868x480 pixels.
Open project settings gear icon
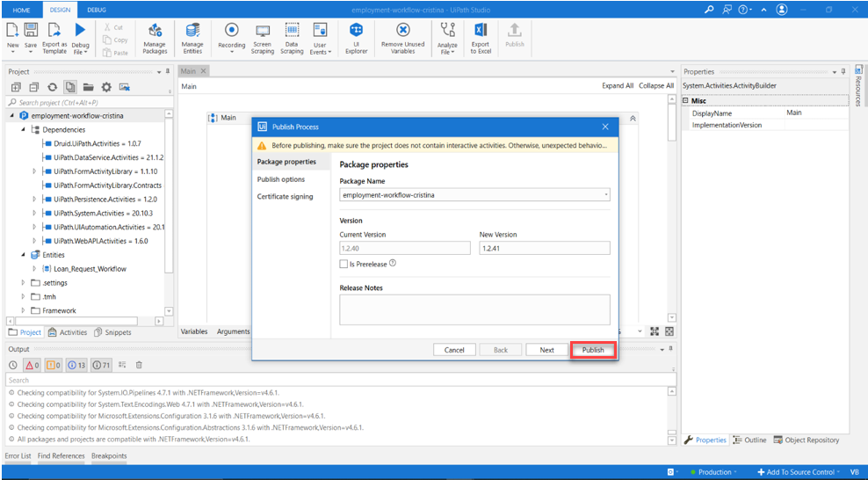point(106,87)
